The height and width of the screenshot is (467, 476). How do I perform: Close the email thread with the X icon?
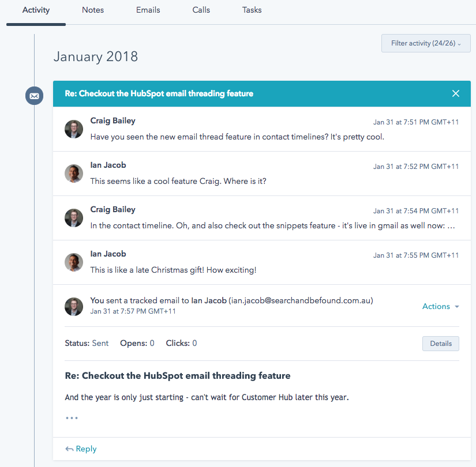point(455,93)
